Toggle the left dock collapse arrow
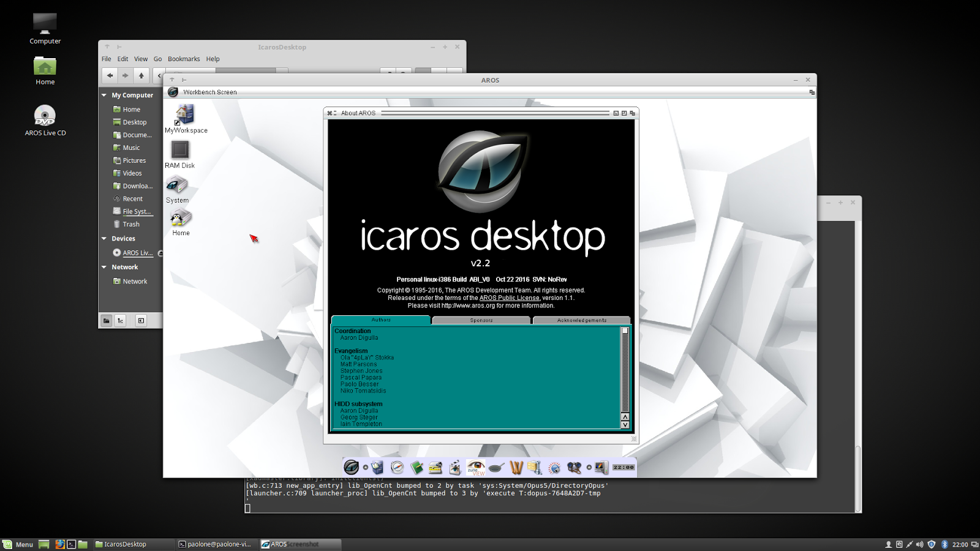The image size is (980, 551). (366, 467)
